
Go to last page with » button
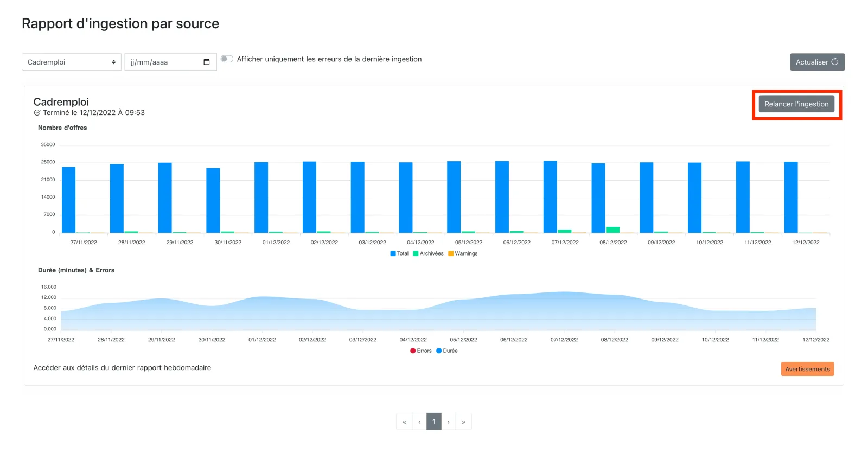(463, 422)
